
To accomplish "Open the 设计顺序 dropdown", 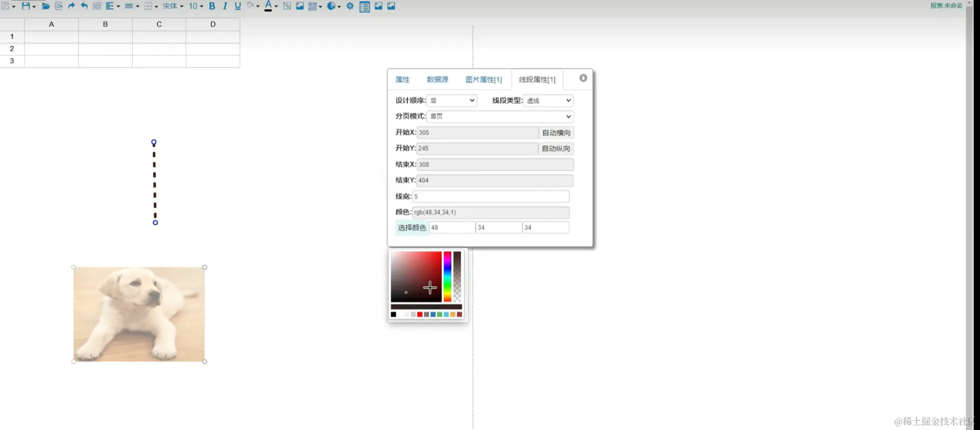I will [x=452, y=101].
